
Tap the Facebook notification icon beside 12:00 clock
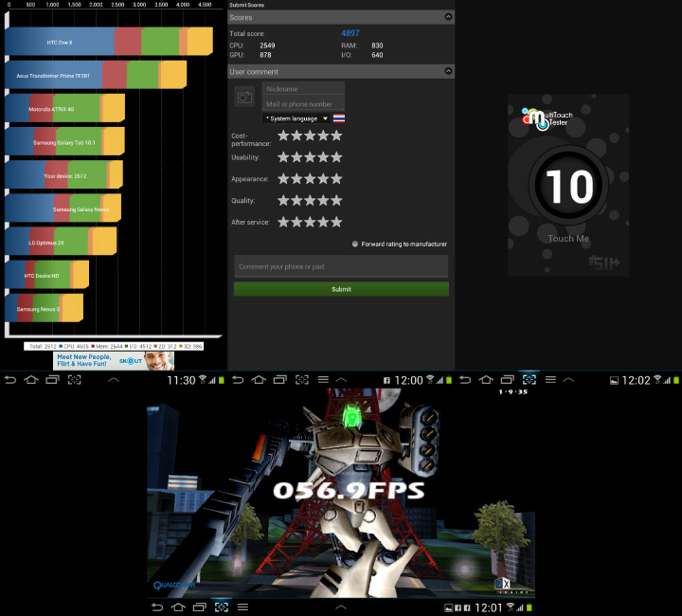[x=386, y=381]
